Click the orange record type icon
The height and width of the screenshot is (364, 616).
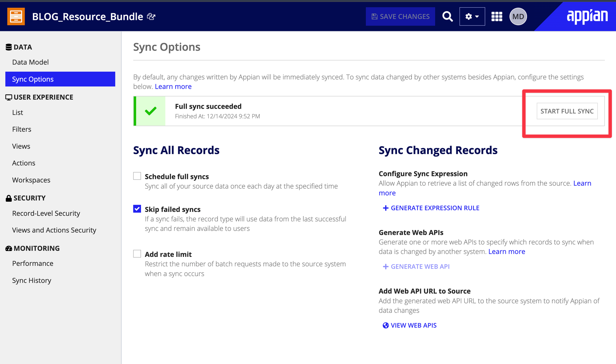[16, 16]
